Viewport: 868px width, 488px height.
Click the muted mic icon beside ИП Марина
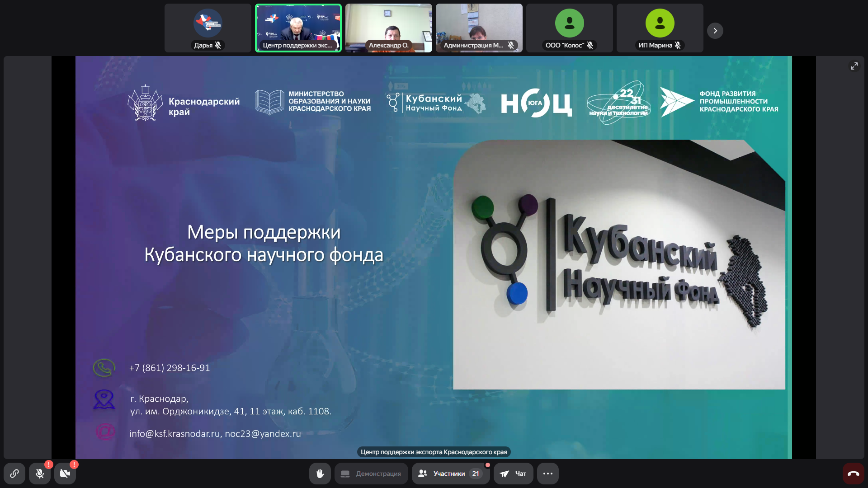point(678,45)
